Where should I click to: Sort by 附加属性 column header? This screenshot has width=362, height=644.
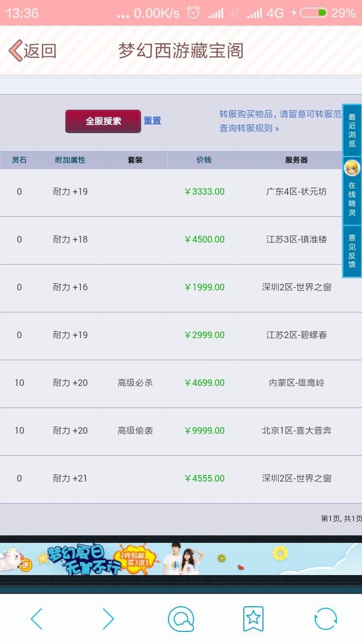coord(70,160)
